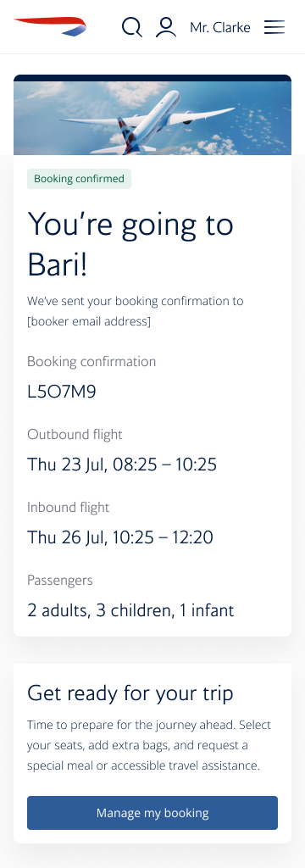Click the airplane hero banner image

click(152, 117)
